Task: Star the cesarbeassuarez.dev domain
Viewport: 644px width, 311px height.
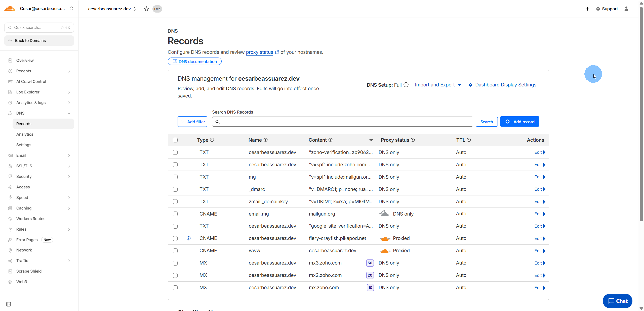Action: (146, 9)
